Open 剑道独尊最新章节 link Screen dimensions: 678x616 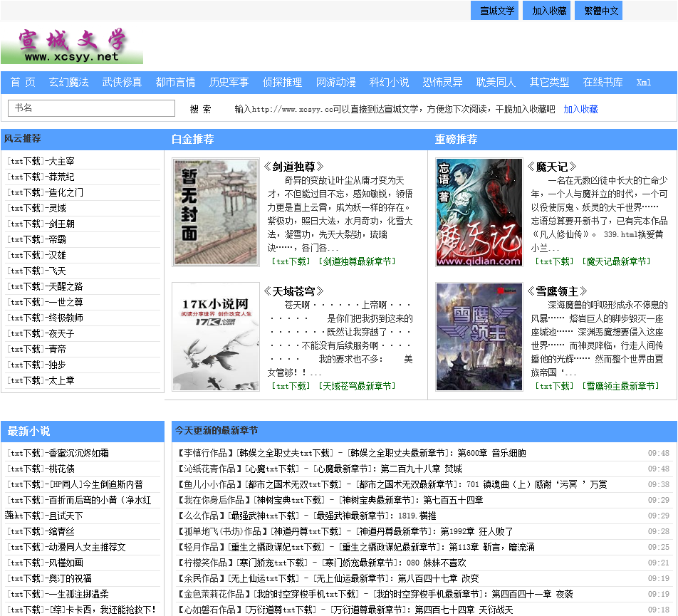pos(358,261)
